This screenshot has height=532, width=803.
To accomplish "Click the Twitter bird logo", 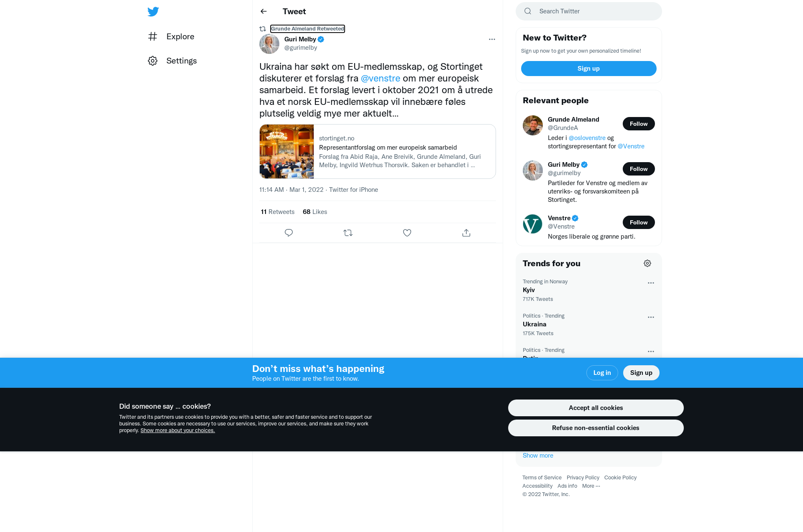I will 153,11.
